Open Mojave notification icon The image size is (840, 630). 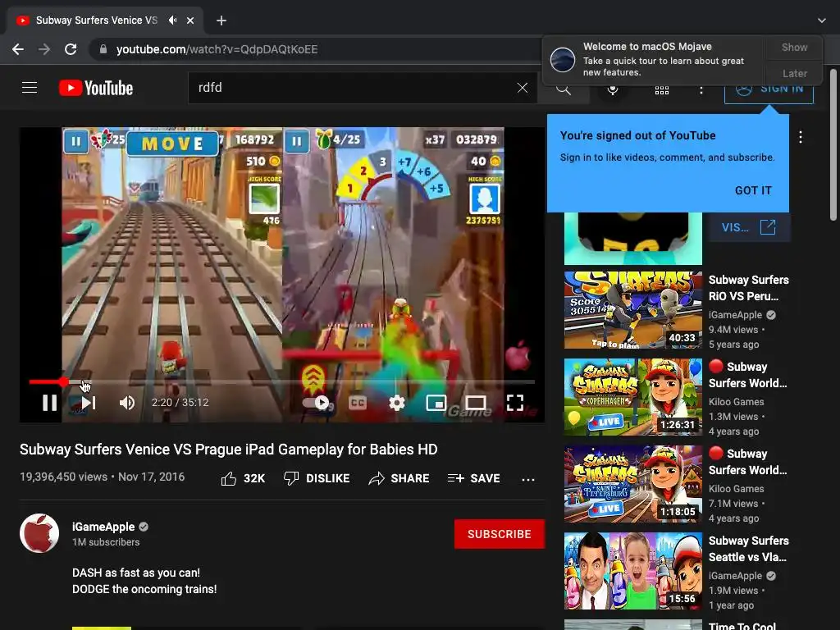(x=563, y=59)
